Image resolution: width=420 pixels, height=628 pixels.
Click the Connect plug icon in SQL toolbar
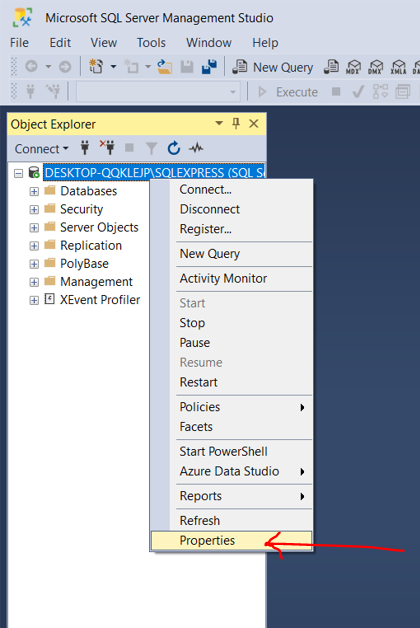tap(30, 92)
